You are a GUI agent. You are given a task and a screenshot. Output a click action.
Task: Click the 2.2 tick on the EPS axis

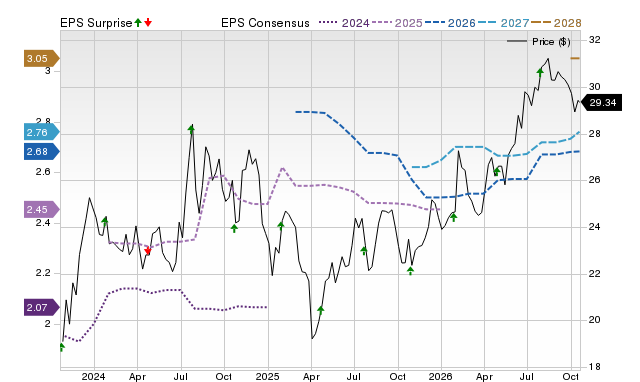tap(43, 273)
